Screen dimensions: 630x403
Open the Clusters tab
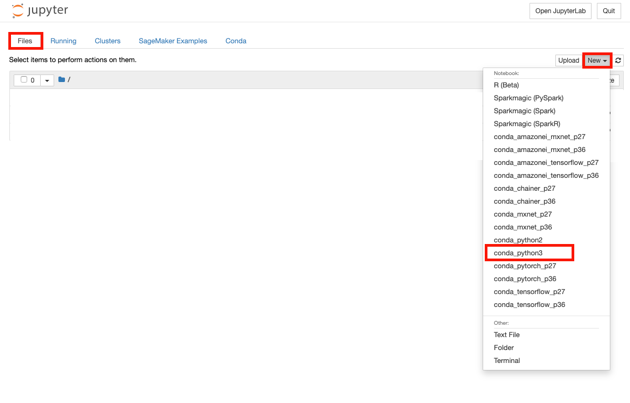point(107,41)
